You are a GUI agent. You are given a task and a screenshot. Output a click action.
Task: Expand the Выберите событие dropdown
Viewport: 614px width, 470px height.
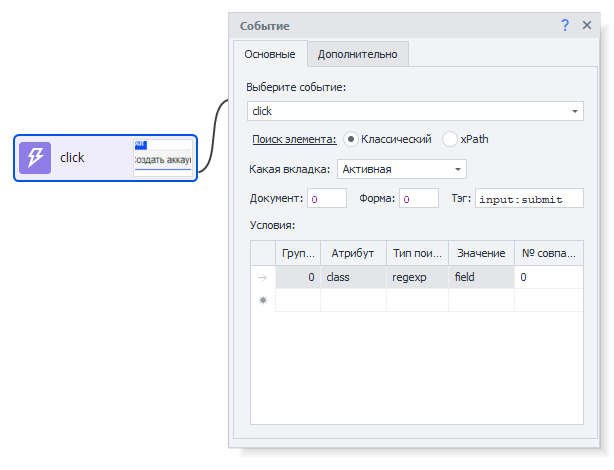tap(576, 111)
